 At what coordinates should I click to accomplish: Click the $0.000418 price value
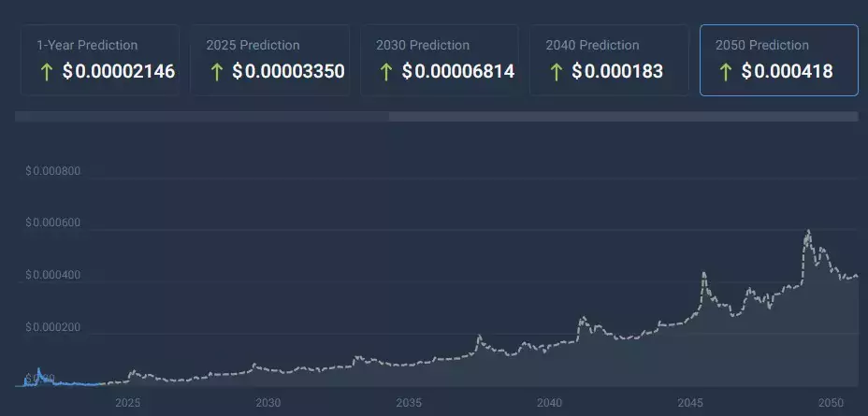[x=788, y=71]
